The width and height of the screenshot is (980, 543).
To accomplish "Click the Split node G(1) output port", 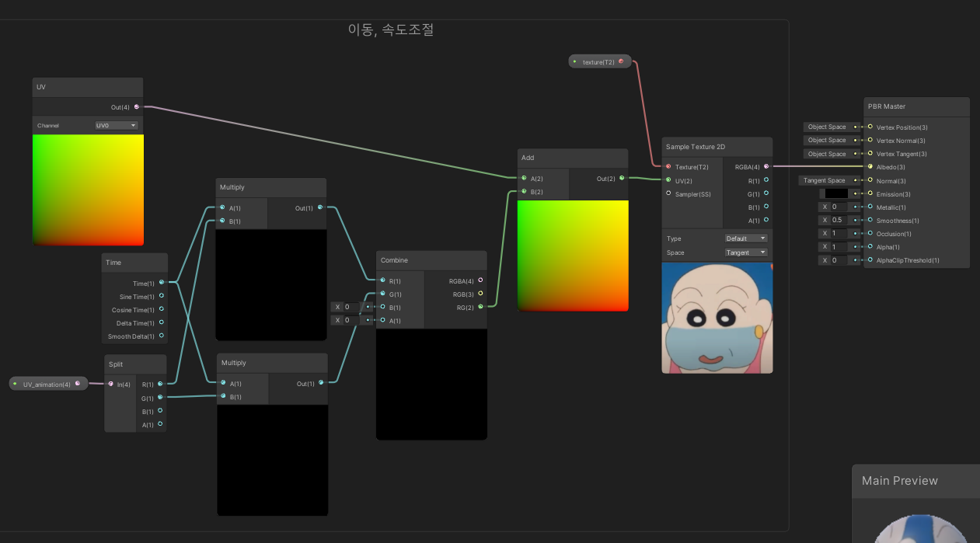I will (160, 398).
